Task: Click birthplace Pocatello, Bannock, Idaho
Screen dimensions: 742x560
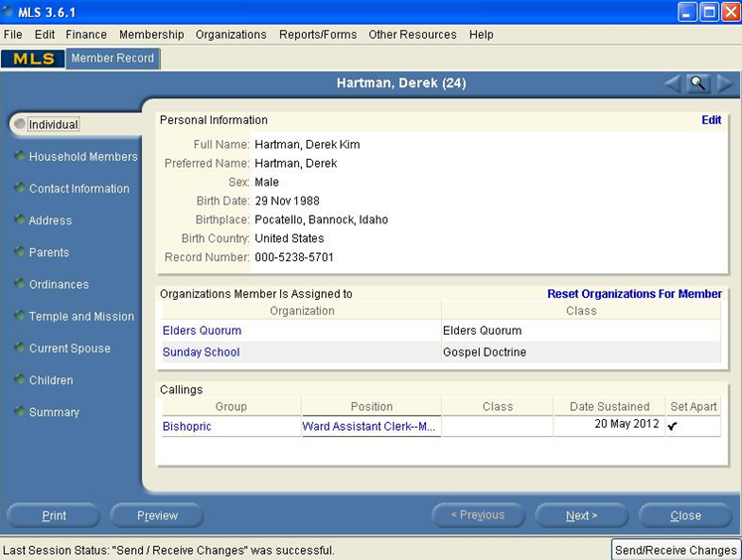Action: tap(321, 219)
